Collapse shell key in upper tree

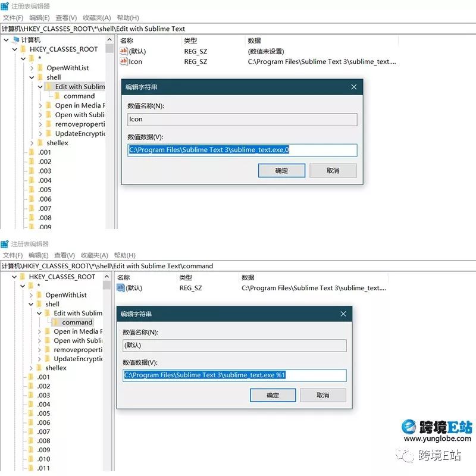[32, 77]
